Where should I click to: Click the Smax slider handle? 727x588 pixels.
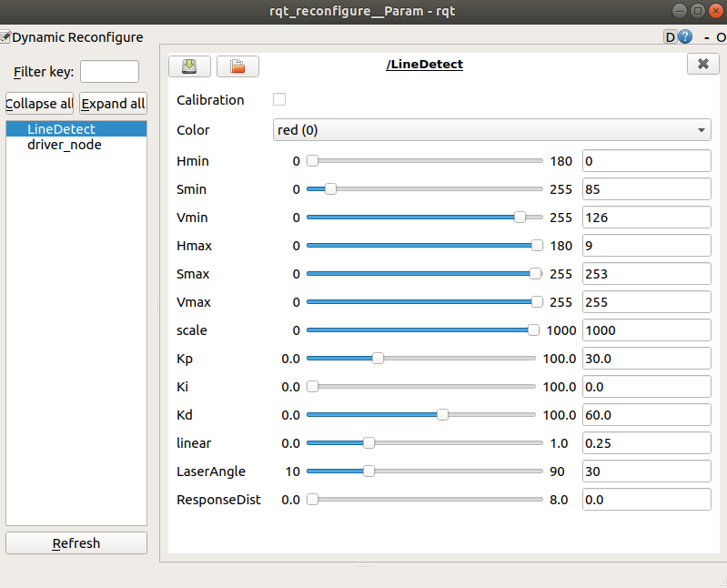[x=535, y=274]
